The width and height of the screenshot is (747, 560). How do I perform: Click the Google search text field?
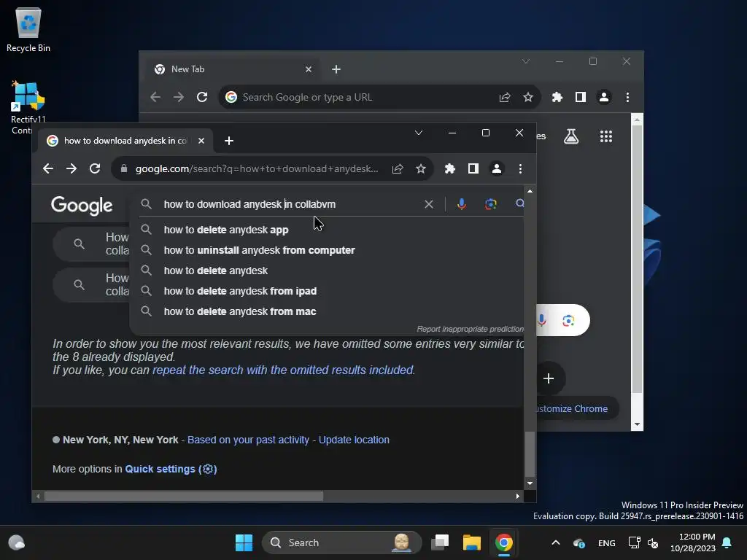tap(290, 204)
